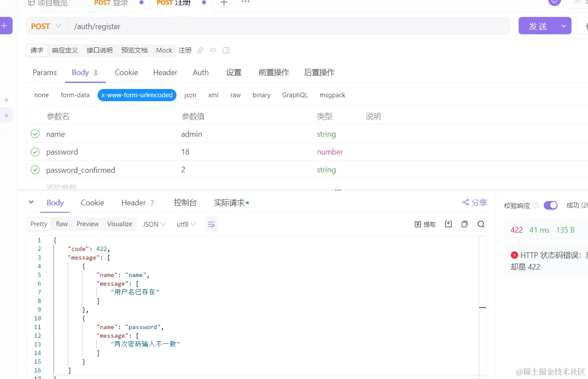Viewport: 588px width, 379px height.
Task: Open a new tab with the plus icon
Action: [x=224, y=3]
